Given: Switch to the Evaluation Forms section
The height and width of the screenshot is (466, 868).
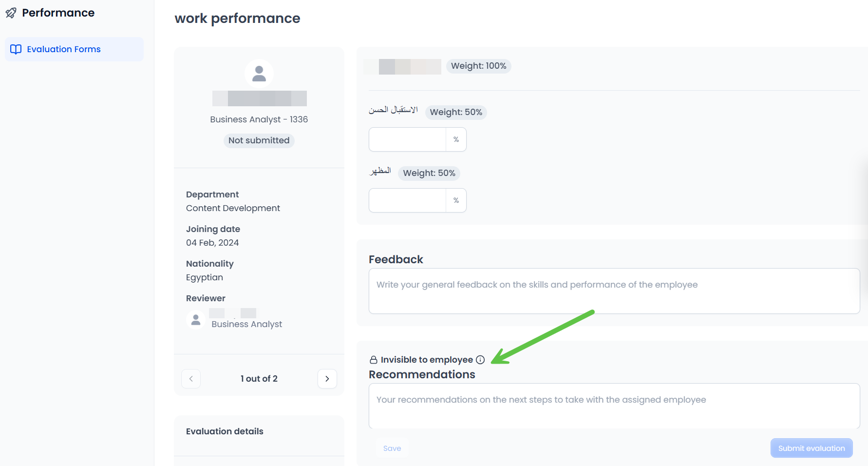Looking at the screenshot, I should 63,49.
